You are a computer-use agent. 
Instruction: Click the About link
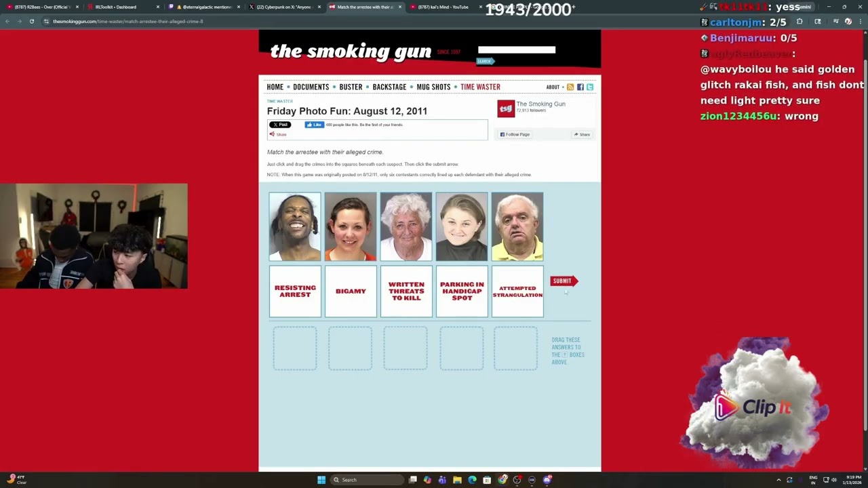click(x=553, y=87)
